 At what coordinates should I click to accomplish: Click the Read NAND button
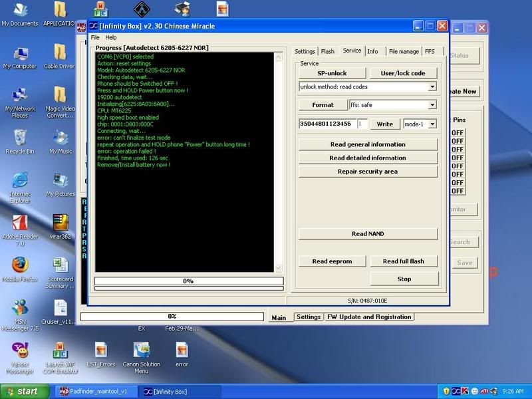(368, 234)
